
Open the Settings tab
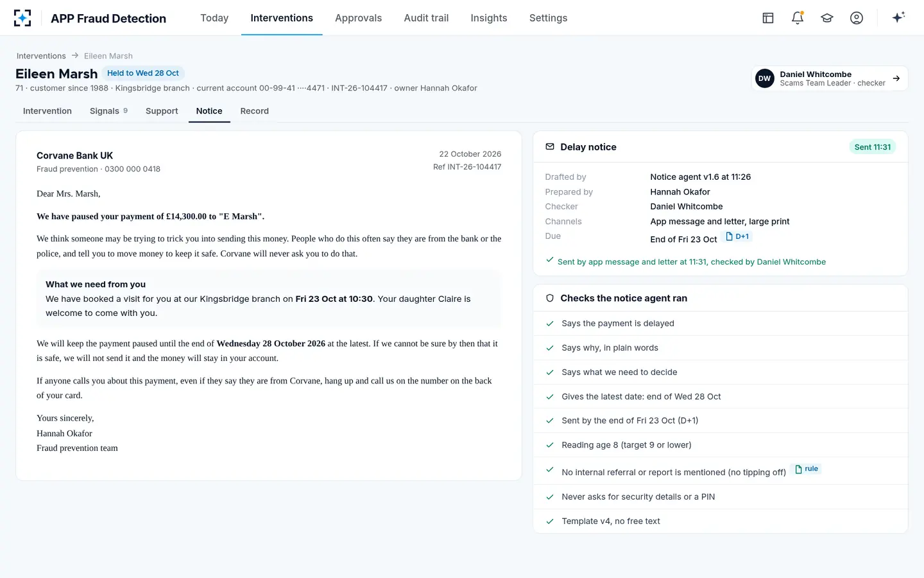coord(548,18)
